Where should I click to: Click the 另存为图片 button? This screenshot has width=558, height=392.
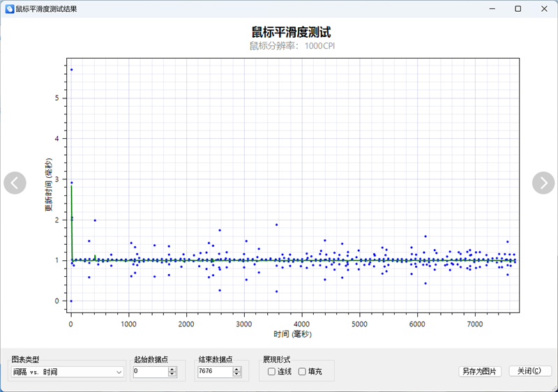480,371
